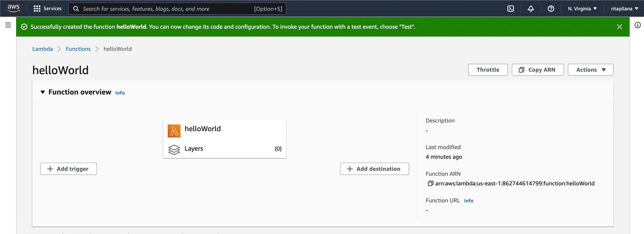This screenshot has height=234, width=644.
Task: Open the Services grid menu
Action: coord(48,8)
